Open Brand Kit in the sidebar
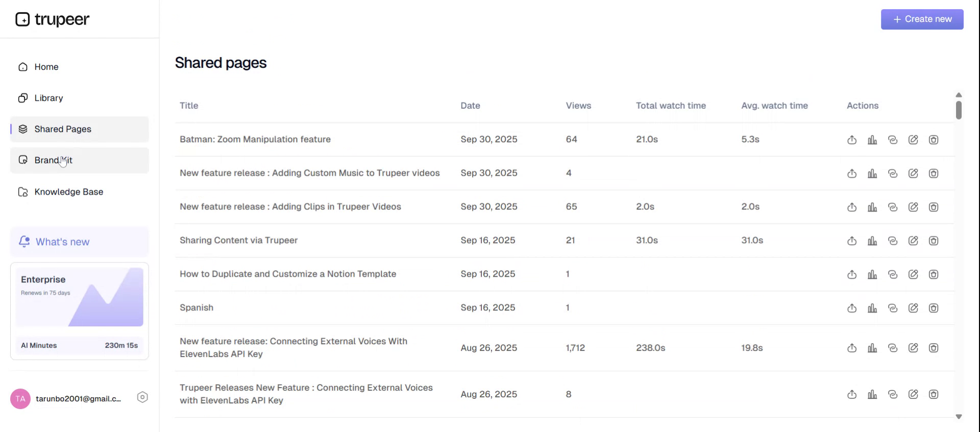The image size is (980, 432). 80,160
